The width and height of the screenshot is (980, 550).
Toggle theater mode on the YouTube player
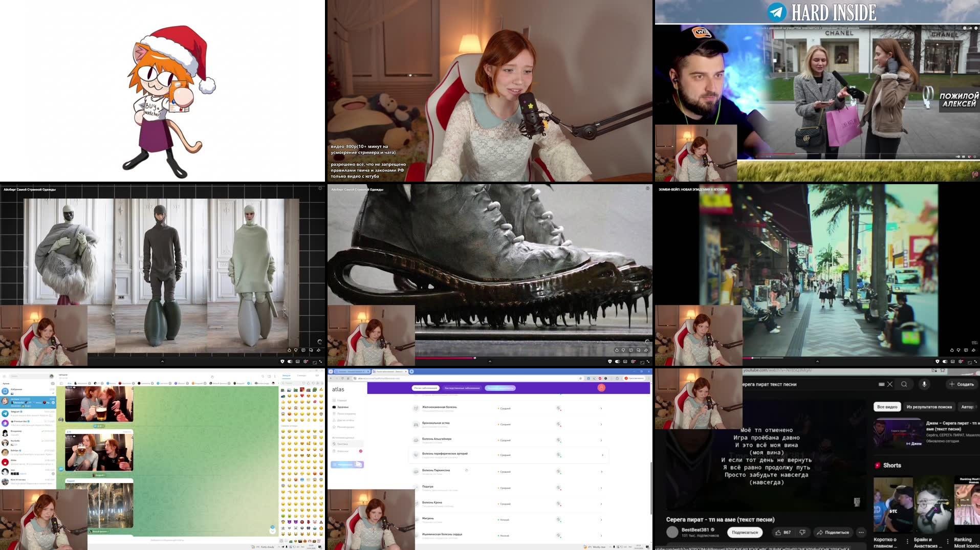coord(641,362)
